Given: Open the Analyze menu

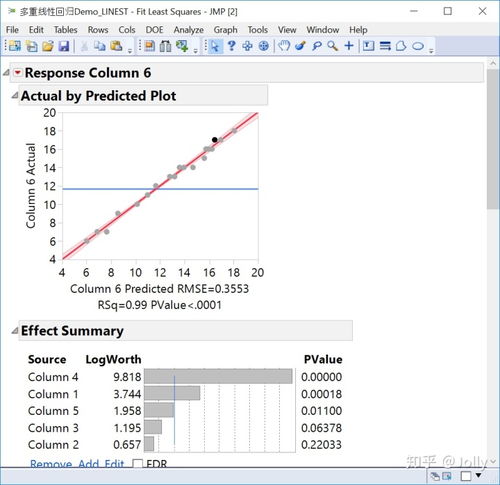Looking at the screenshot, I should tap(188, 30).
